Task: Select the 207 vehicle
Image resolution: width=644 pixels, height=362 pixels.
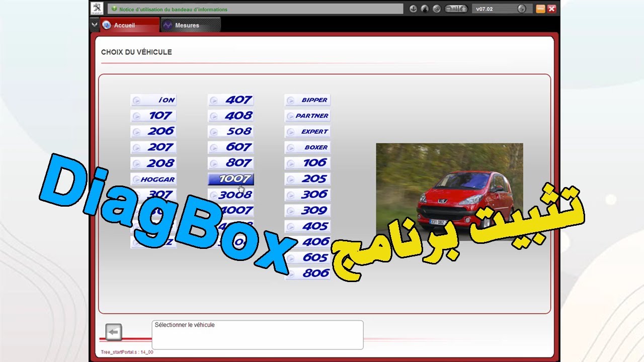Action: [x=153, y=147]
